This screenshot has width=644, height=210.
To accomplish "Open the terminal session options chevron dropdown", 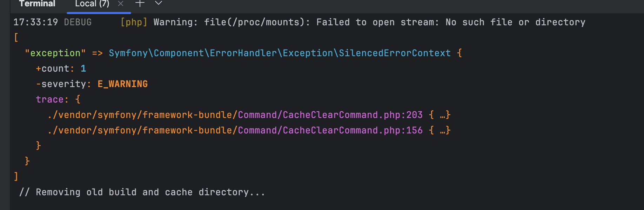I will click(159, 3).
